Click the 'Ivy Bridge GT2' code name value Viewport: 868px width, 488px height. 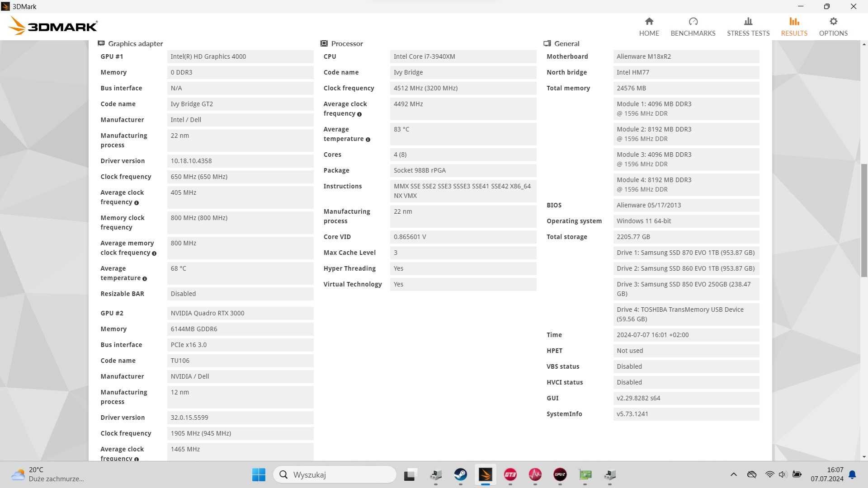(x=240, y=104)
